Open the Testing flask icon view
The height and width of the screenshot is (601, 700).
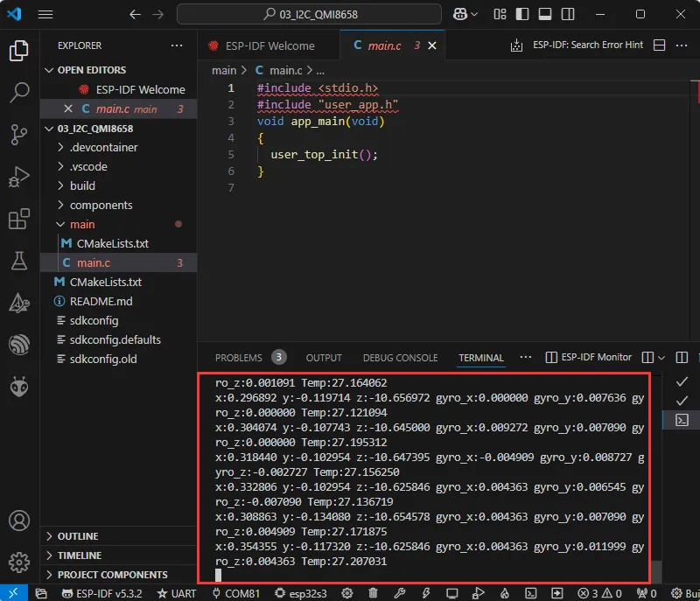pyautogui.click(x=19, y=260)
